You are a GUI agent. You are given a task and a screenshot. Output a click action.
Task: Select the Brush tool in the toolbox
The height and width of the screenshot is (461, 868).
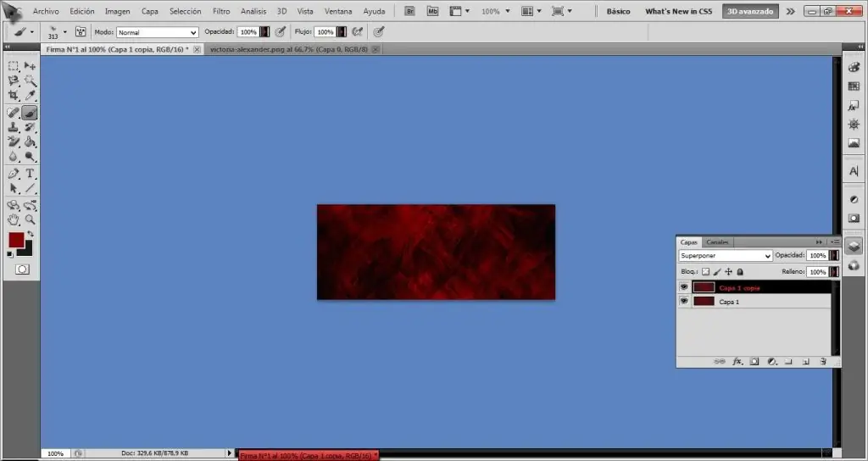click(x=30, y=113)
